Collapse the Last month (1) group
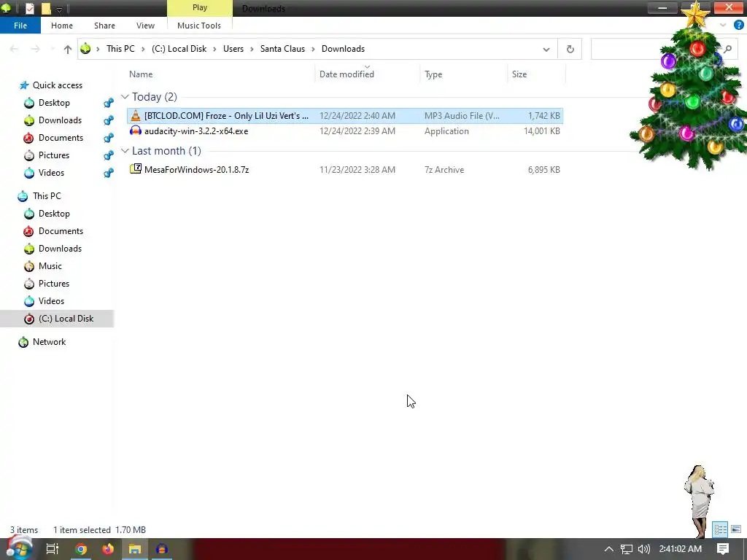Viewport: 747px width, 560px height. click(x=125, y=150)
